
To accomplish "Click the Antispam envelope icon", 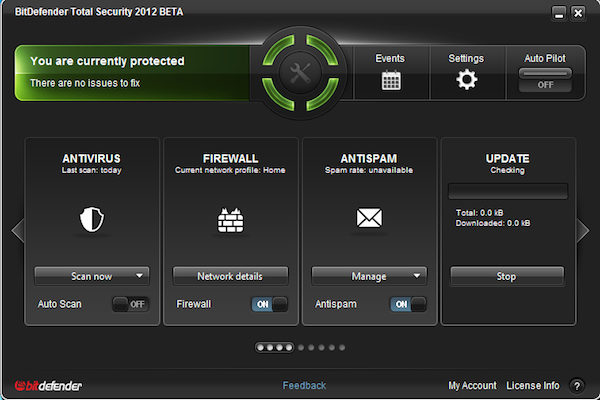I will (x=369, y=218).
